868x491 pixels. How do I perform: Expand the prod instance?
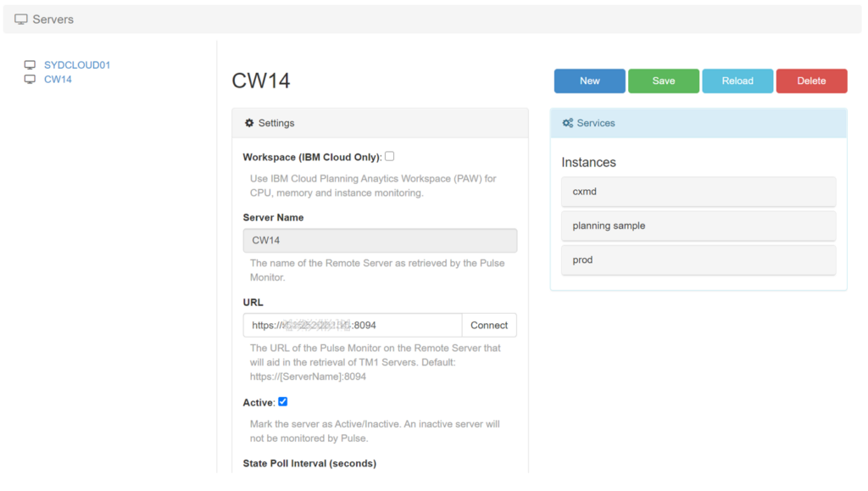click(698, 260)
